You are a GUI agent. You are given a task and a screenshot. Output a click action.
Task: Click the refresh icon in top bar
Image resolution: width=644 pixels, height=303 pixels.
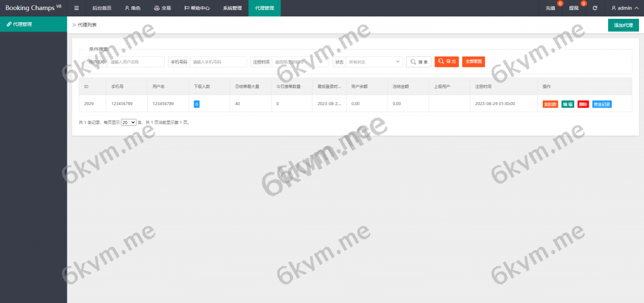594,8
